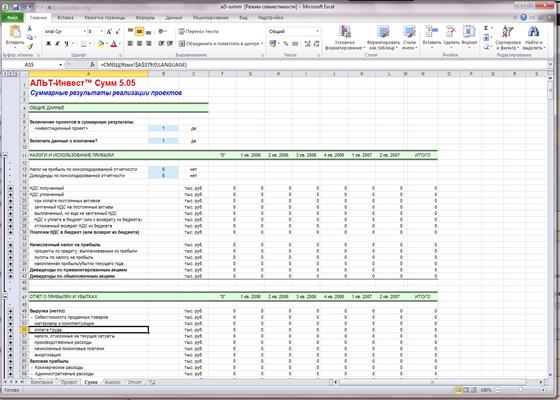Click the Save icon in quick access toolbar
Screen dimensions: 560x400
click(15, 7)
